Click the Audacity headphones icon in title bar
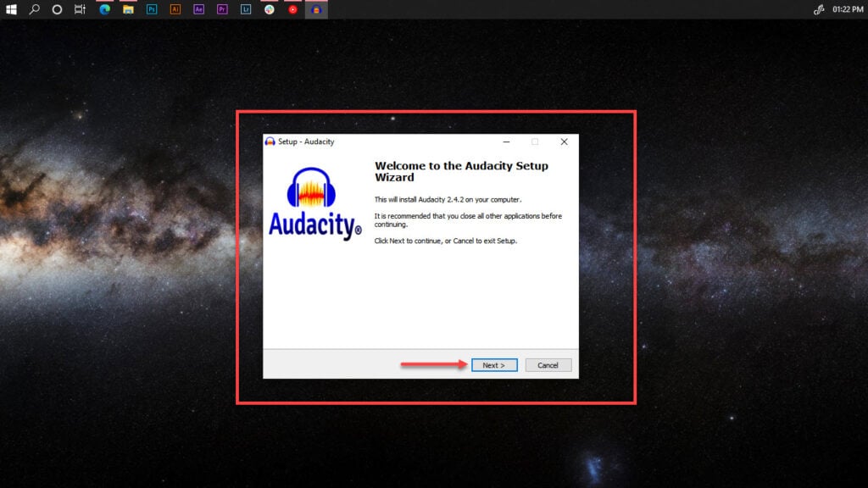This screenshot has height=488, width=868. point(270,141)
